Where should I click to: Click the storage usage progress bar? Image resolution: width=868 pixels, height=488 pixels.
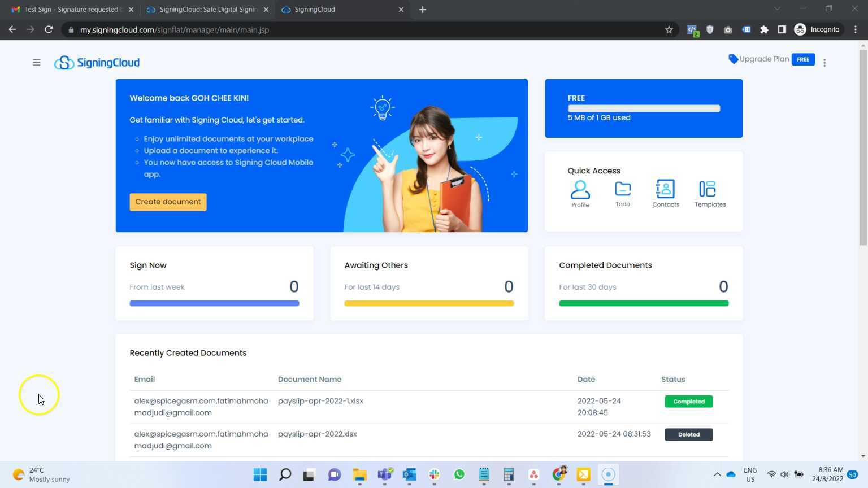pos(644,108)
